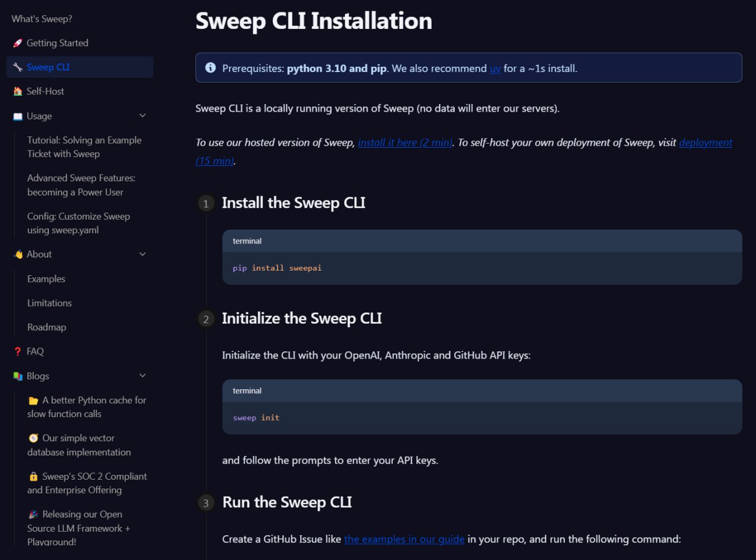Open the FAQ page
Image resolution: width=756 pixels, height=560 pixels.
click(x=35, y=351)
